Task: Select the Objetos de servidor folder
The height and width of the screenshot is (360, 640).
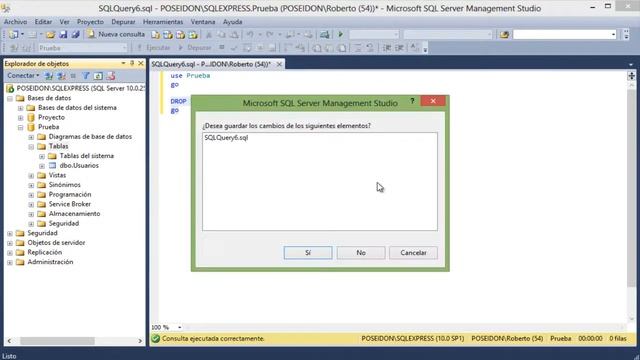Action: click(x=56, y=243)
